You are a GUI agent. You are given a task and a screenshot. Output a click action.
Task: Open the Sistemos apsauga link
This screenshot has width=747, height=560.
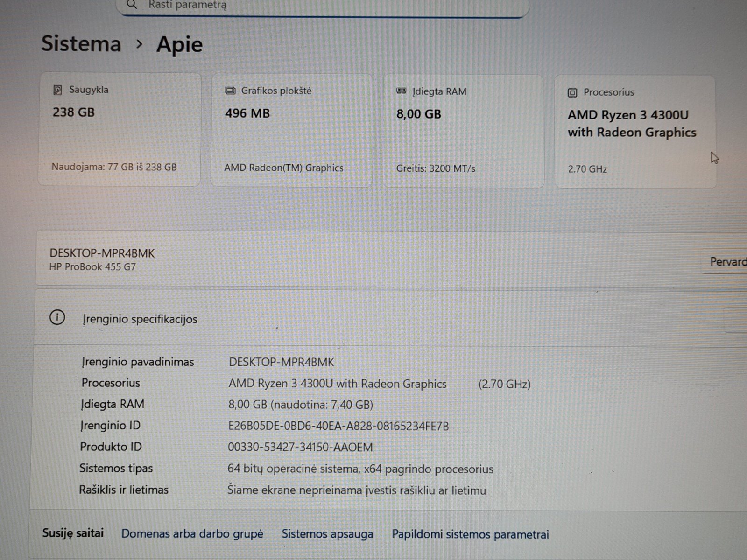click(327, 534)
